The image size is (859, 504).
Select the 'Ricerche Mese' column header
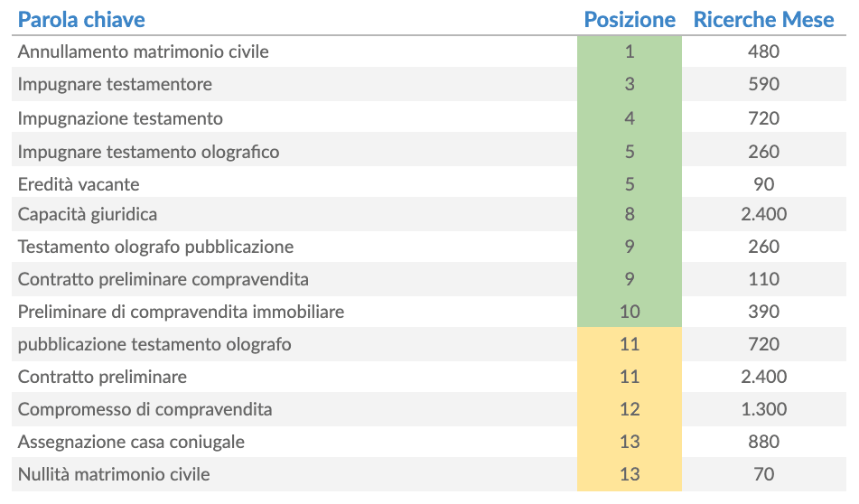point(763,19)
